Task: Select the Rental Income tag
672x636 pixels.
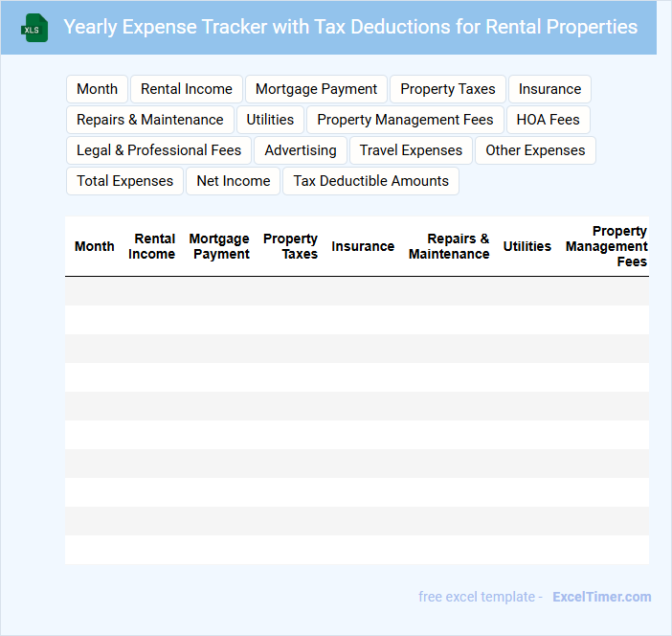Action: coord(187,89)
